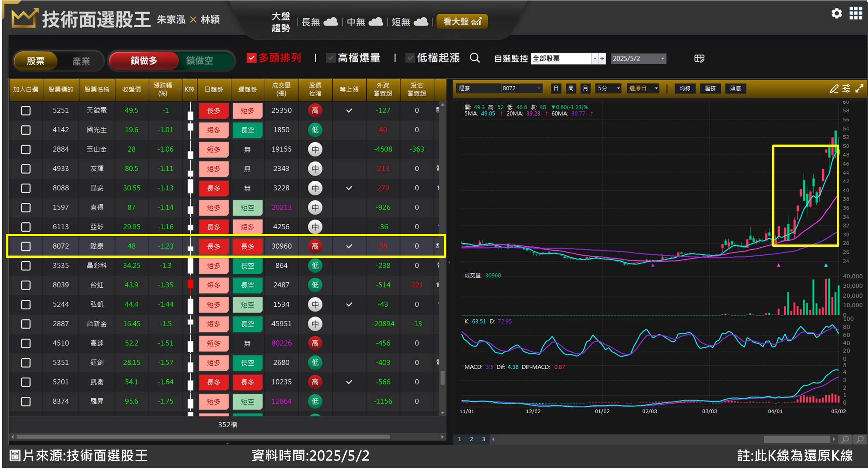The height and width of the screenshot is (472, 868).
Task: Switch to the 鎖做空 mode
Action: [x=199, y=60]
